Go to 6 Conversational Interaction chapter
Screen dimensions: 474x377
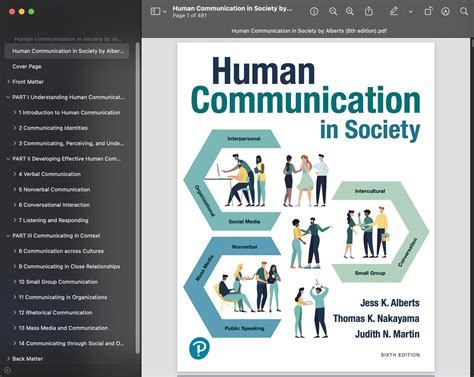(54, 205)
